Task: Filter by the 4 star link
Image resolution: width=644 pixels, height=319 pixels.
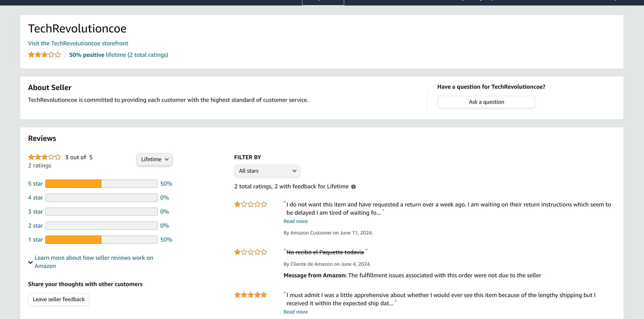Action: [x=35, y=198]
